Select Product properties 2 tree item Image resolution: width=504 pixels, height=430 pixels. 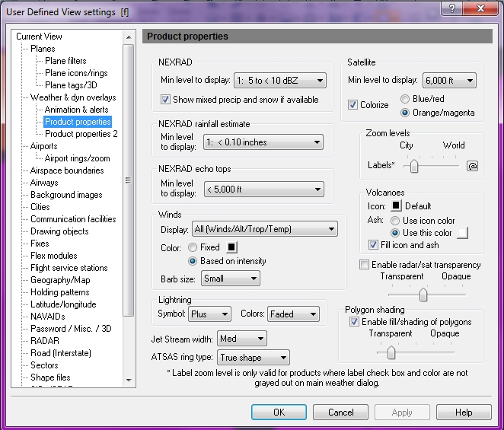81,134
